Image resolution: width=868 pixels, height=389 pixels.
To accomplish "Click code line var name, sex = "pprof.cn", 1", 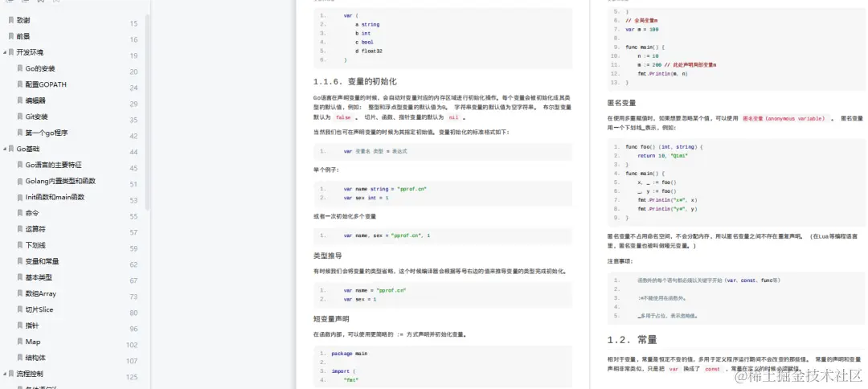I will (x=387, y=235).
